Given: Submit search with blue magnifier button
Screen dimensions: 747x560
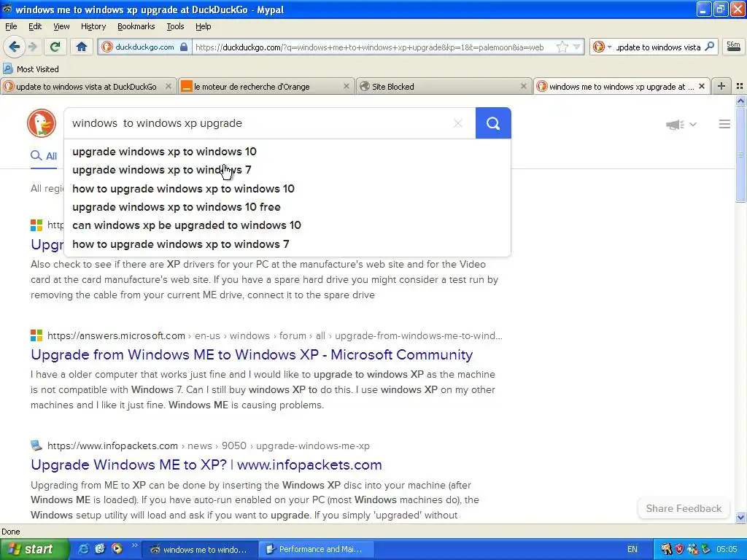Looking at the screenshot, I should tap(493, 123).
